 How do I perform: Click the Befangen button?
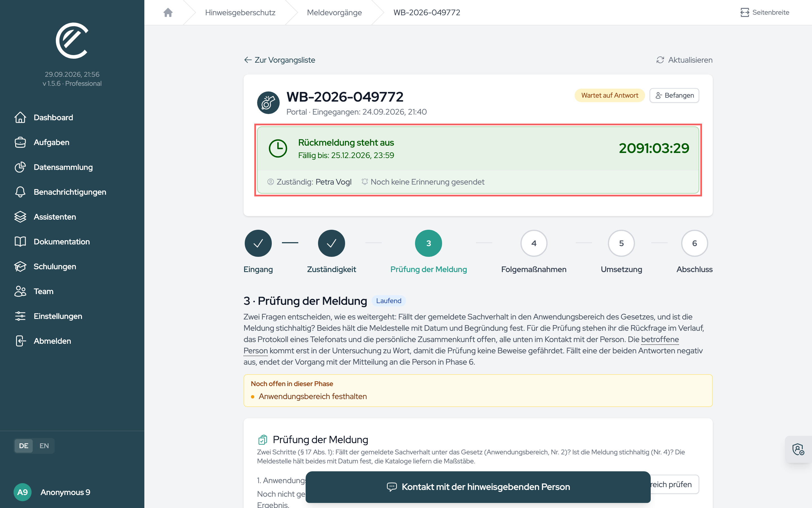674,95
